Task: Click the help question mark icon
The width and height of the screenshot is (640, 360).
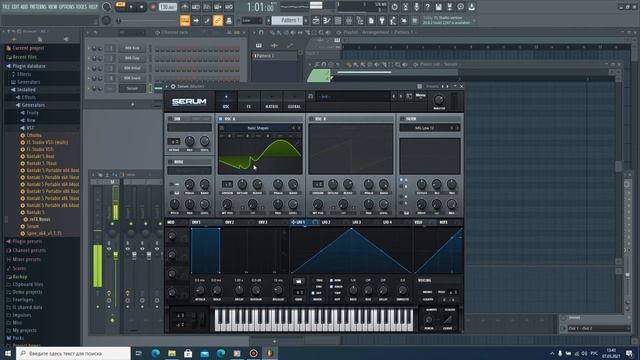Action: [x=427, y=7]
